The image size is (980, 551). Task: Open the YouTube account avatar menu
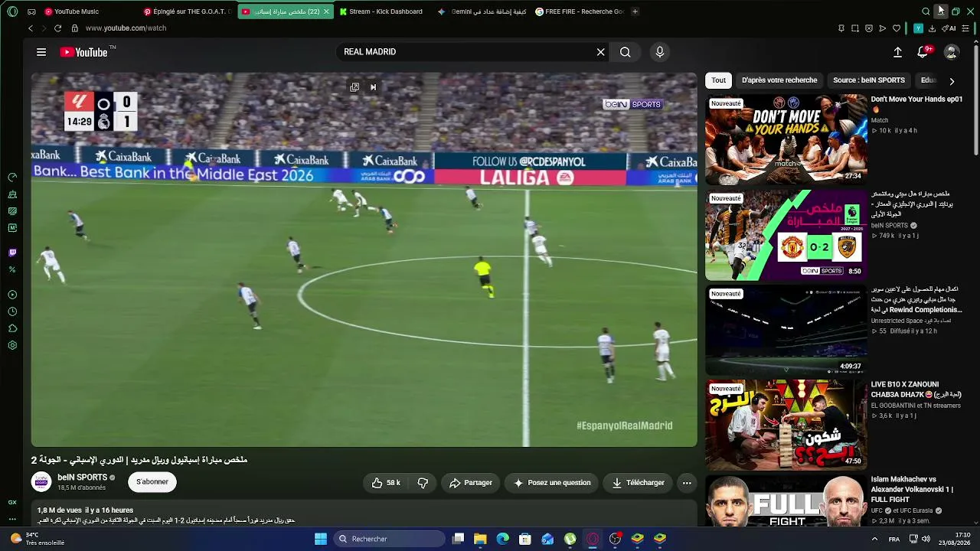pyautogui.click(x=952, y=52)
